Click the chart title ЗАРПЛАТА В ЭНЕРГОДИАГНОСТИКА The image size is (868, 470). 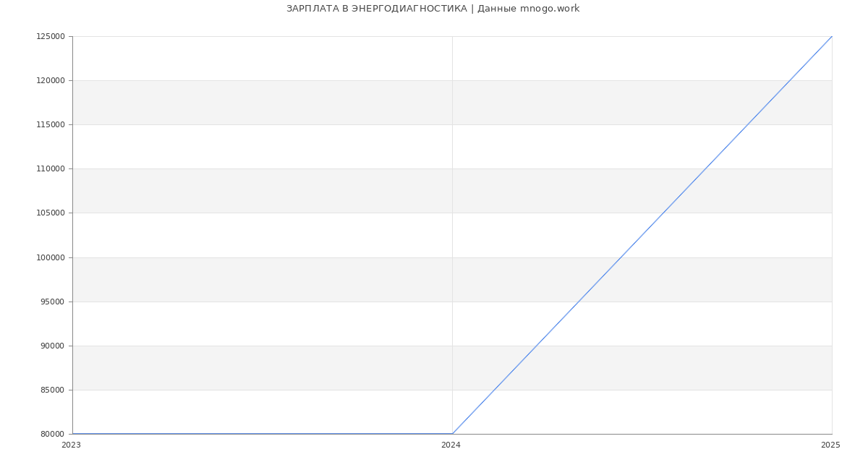tap(376, 9)
